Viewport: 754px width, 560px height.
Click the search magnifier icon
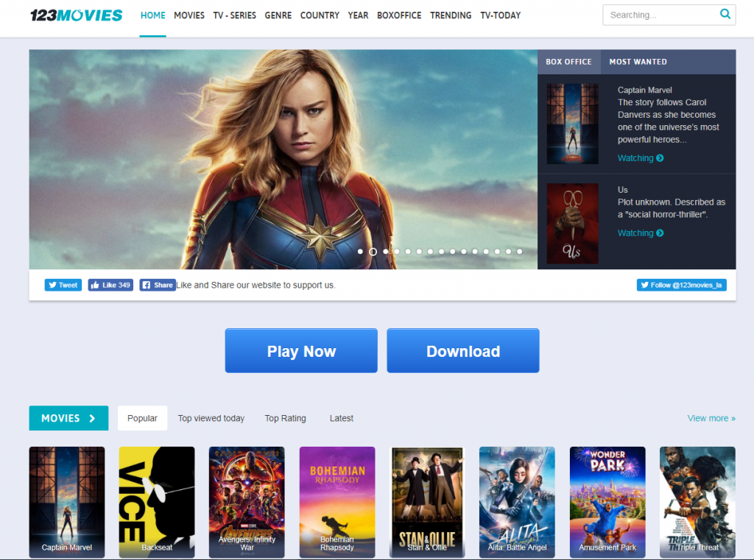click(725, 14)
